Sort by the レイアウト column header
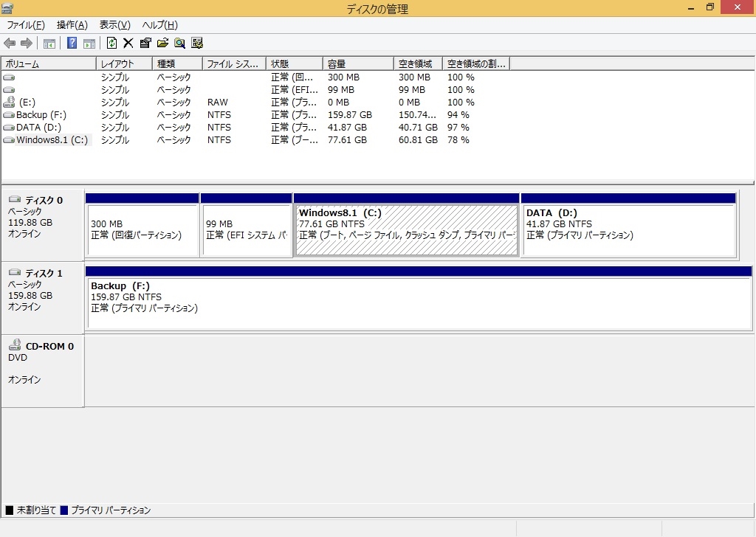 coord(124,63)
